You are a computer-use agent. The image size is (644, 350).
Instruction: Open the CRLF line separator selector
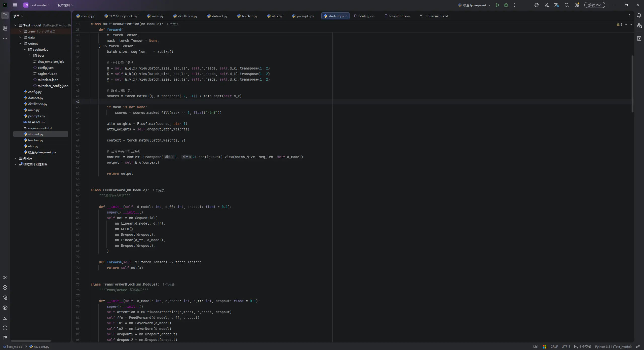tap(554, 347)
